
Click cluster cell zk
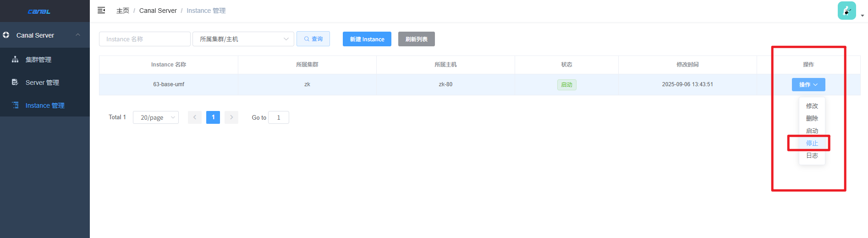point(307,84)
